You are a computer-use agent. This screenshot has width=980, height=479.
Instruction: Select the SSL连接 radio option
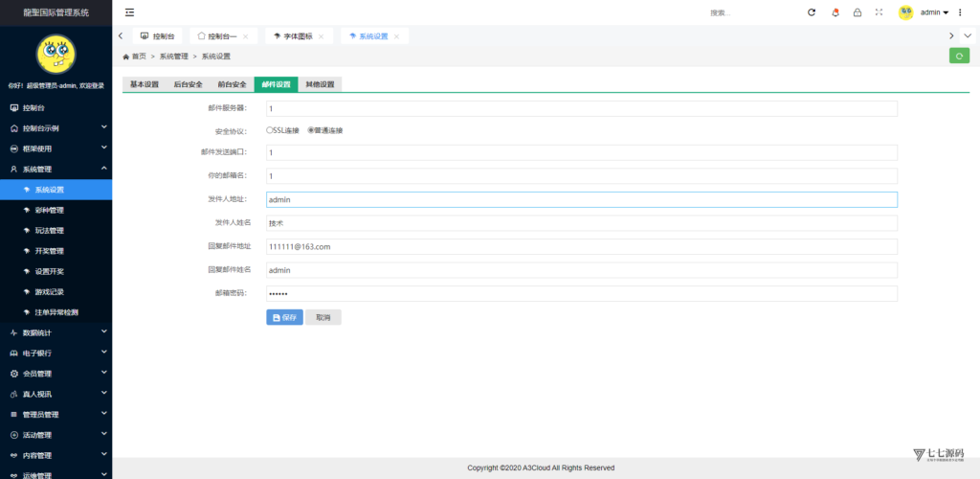click(269, 130)
